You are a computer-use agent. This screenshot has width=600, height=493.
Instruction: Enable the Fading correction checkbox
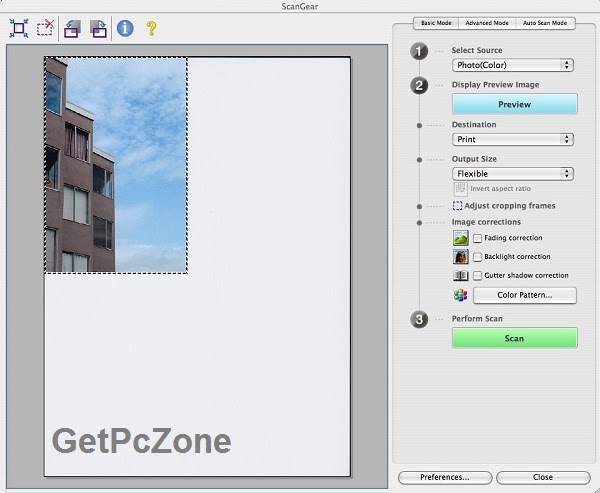coord(477,238)
